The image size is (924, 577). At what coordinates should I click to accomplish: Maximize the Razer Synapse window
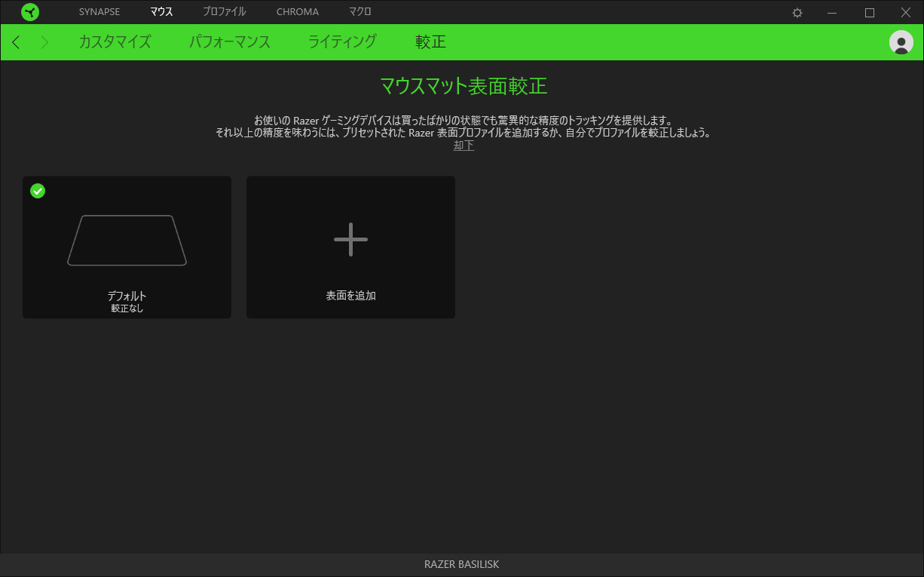tap(869, 13)
